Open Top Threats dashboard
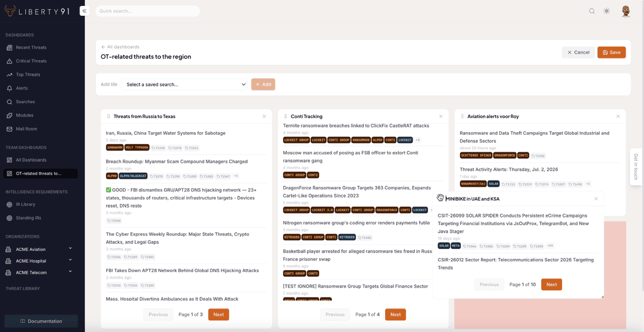Image resolution: width=644 pixels, height=332 pixels. point(28,75)
